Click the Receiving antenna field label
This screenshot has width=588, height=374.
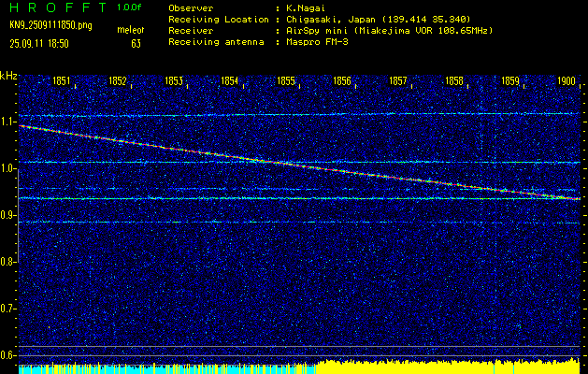coord(216,42)
